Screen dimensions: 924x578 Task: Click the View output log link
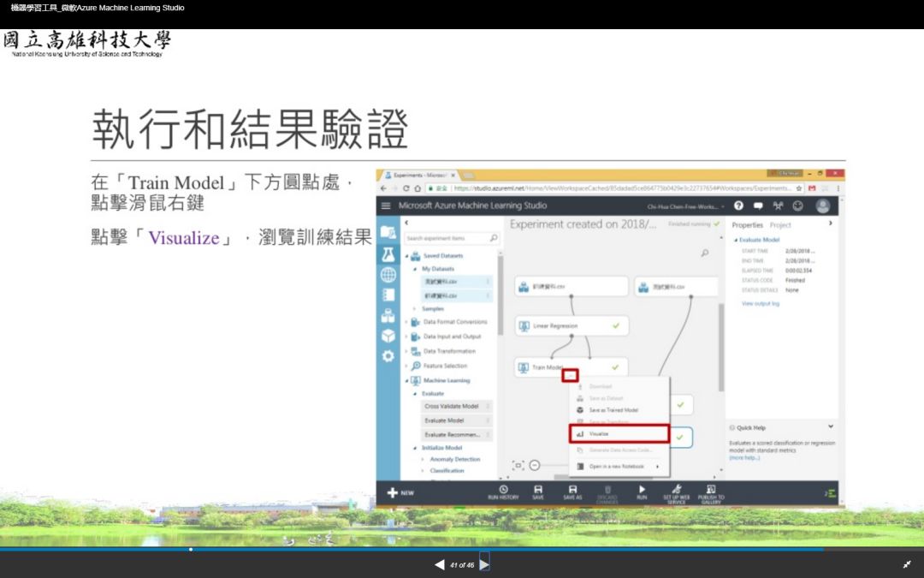click(x=761, y=303)
